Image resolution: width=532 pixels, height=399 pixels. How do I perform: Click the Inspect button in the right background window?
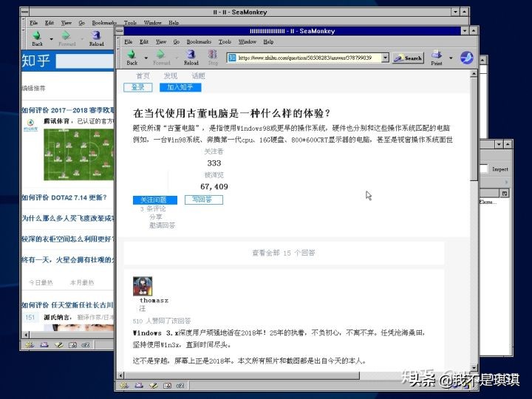500,169
